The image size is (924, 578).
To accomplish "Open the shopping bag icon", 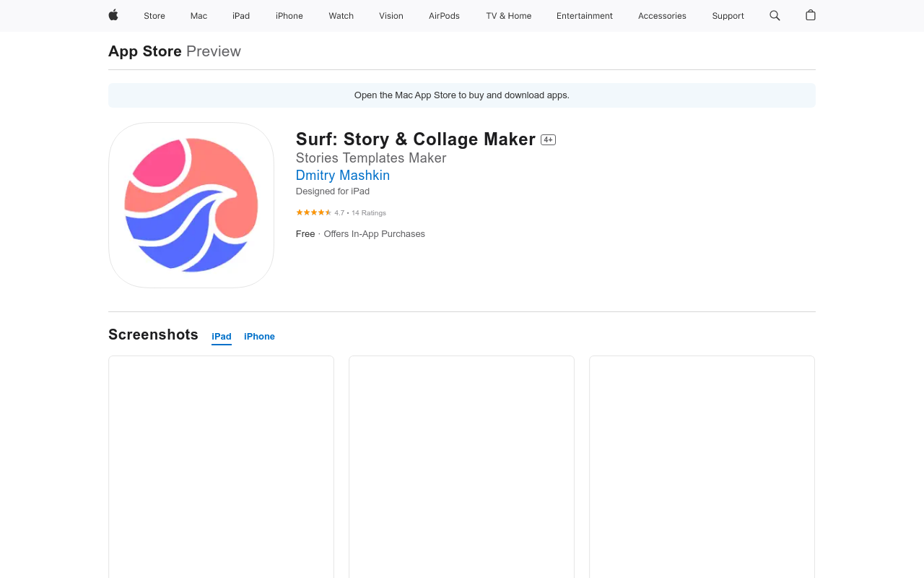I will click(811, 15).
